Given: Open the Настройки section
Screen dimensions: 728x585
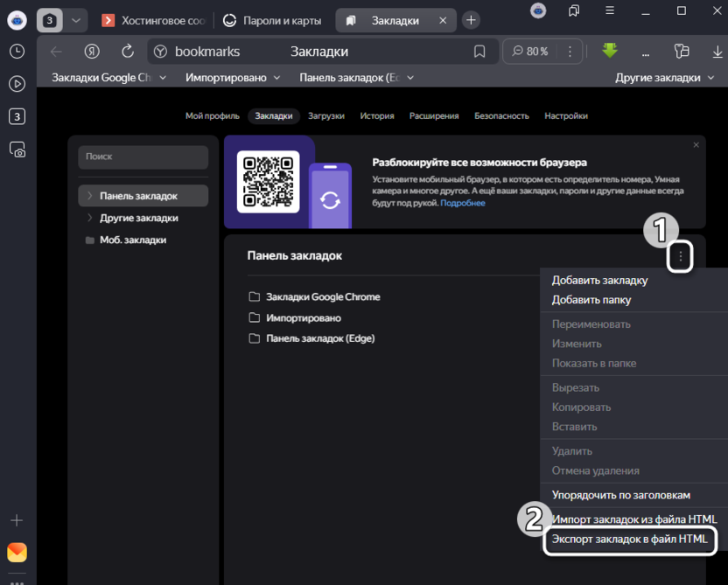Looking at the screenshot, I should [565, 115].
